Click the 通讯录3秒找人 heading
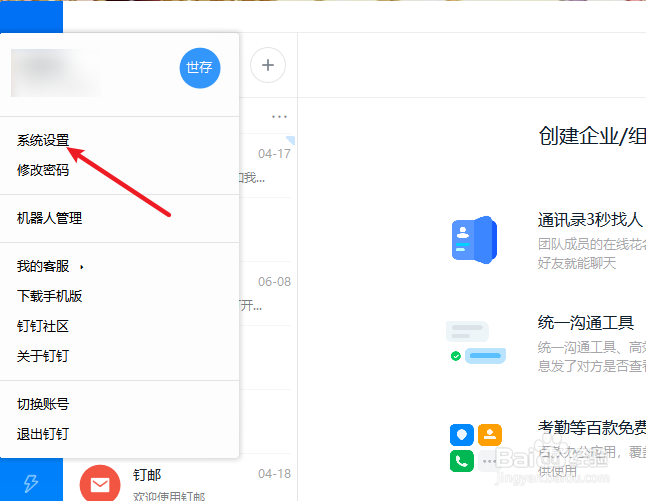Image resolution: width=646 pixels, height=501 pixels. click(x=590, y=220)
